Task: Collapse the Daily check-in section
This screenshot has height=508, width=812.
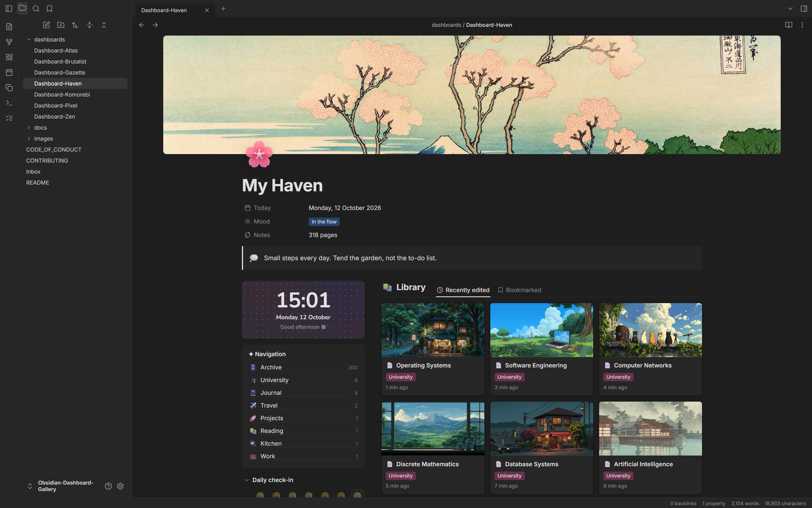Action: click(247, 480)
